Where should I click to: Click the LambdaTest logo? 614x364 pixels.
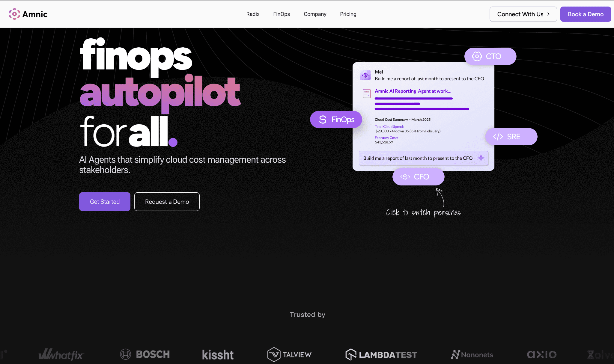(381, 355)
